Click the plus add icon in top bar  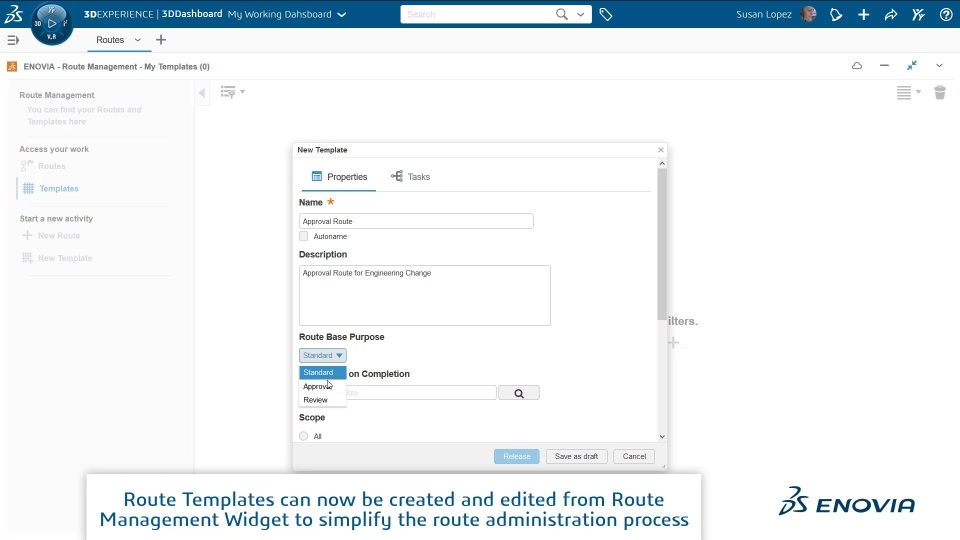pyautogui.click(x=863, y=14)
